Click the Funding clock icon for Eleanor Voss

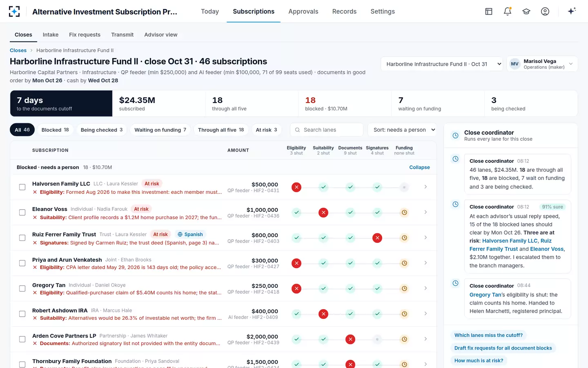point(404,213)
